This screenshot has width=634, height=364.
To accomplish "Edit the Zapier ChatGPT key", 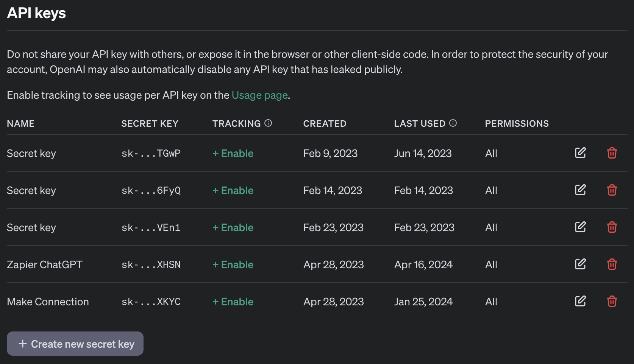I will 580,264.
